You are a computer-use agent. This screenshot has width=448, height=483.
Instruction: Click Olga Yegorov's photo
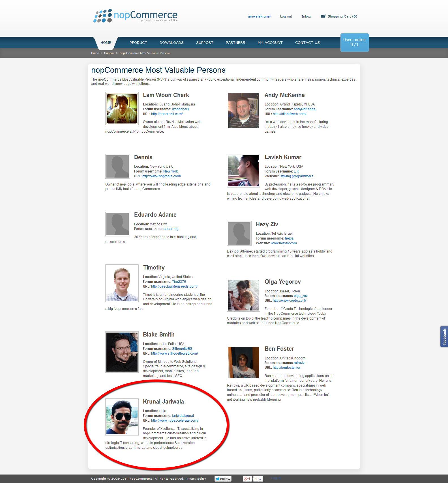(x=244, y=295)
